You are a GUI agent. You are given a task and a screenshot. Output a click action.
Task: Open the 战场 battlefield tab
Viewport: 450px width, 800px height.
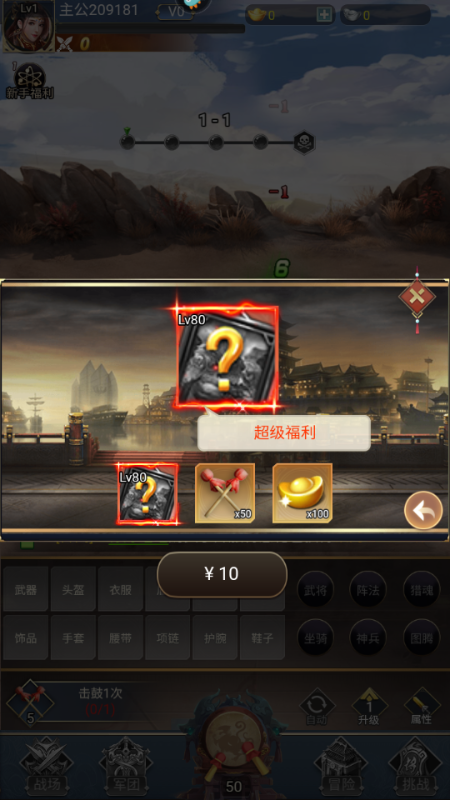coord(44,767)
